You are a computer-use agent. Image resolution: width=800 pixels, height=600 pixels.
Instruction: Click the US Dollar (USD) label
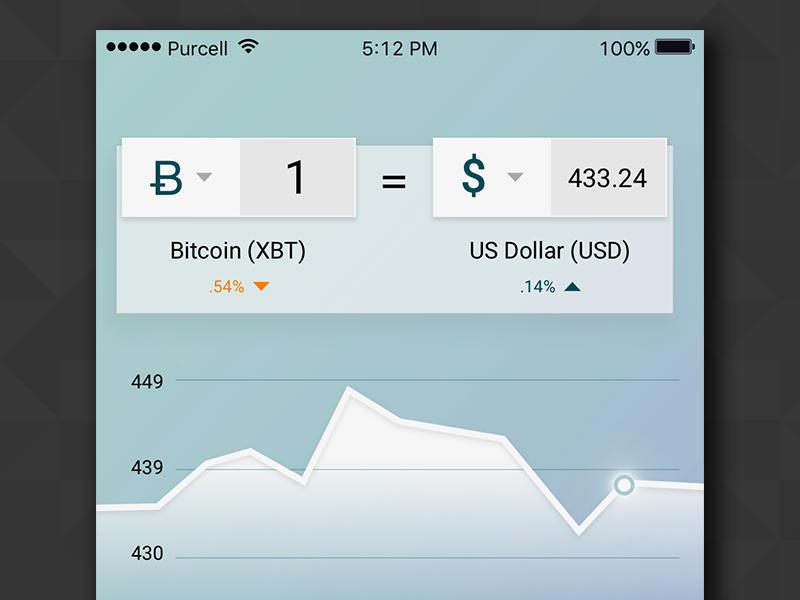click(549, 250)
